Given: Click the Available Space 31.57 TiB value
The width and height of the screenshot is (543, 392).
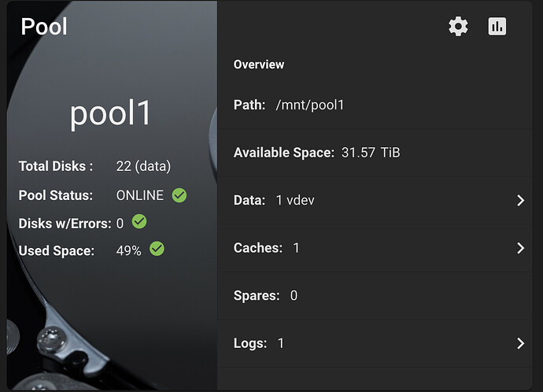Looking at the screenshot, I should [x=370, y=153].
